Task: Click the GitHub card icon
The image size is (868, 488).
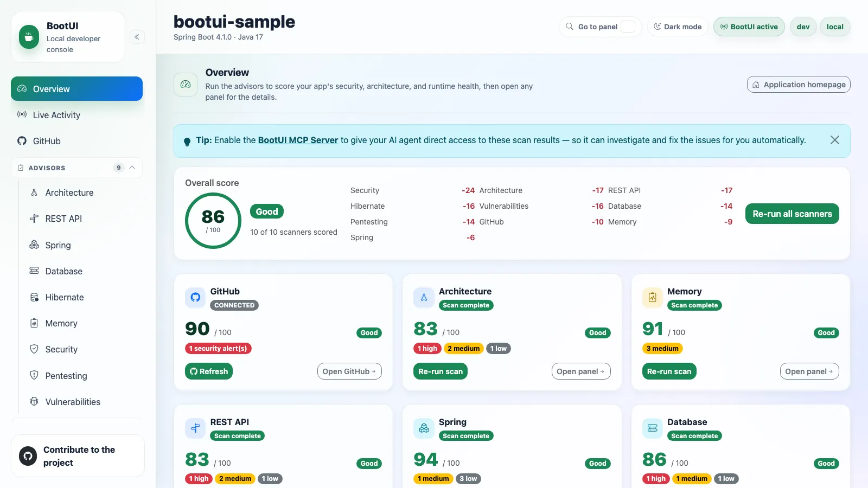Action: point(195,297)
